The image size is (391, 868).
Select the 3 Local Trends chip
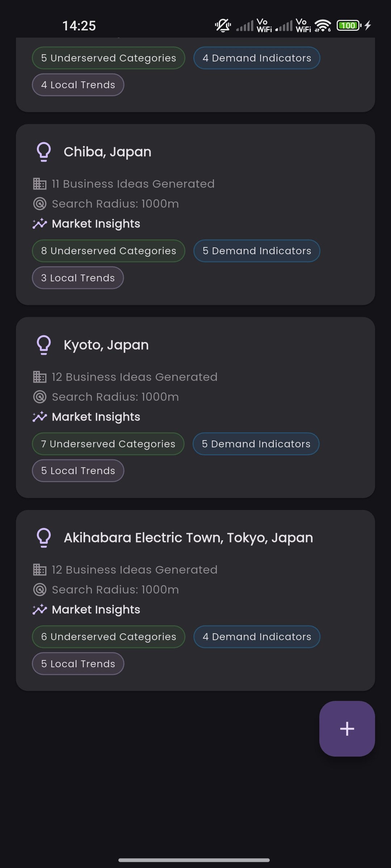[78, 278]
